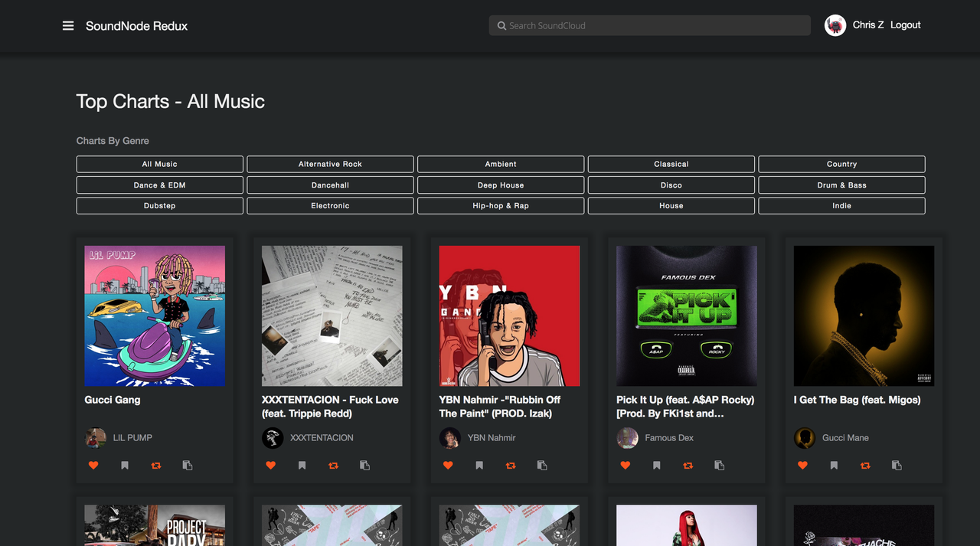Click the SoundNode Redux title
Image resolution: width=980 pixels, height=546 pixels.
pos(136,26)
